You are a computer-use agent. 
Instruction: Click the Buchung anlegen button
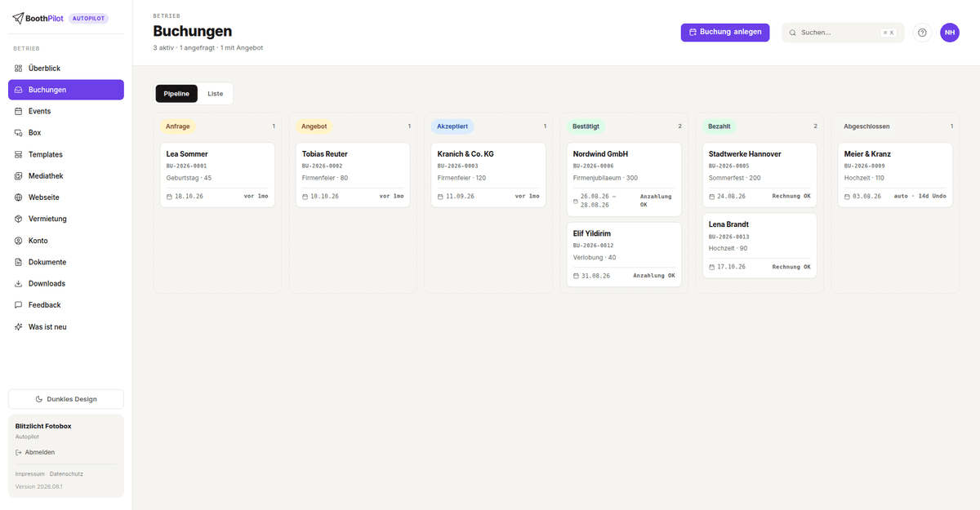click(725, 33)
